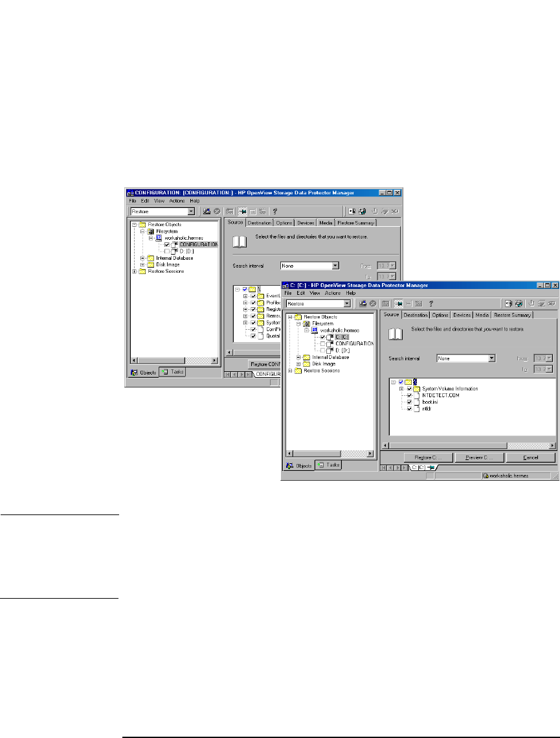This screenshot has height=738, width=560.
Task: Click the networked computers icon in C: window toolbar
Action: [x=363, y=304]
